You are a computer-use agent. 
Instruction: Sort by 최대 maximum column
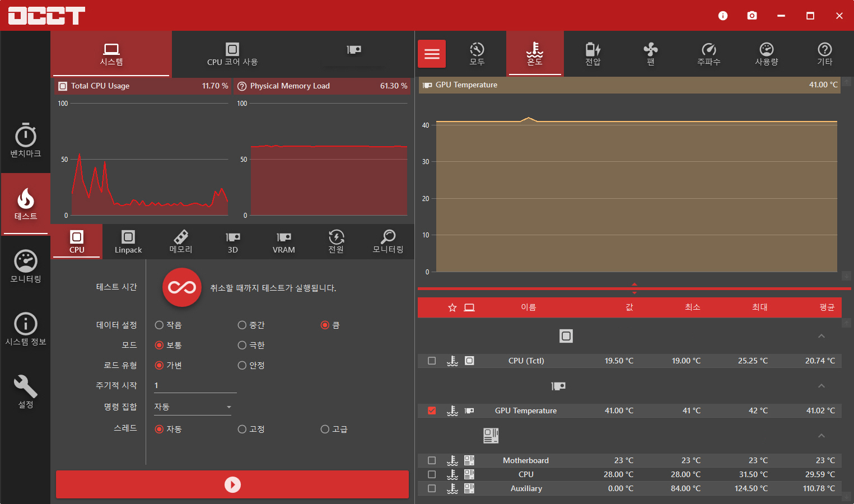760,307
